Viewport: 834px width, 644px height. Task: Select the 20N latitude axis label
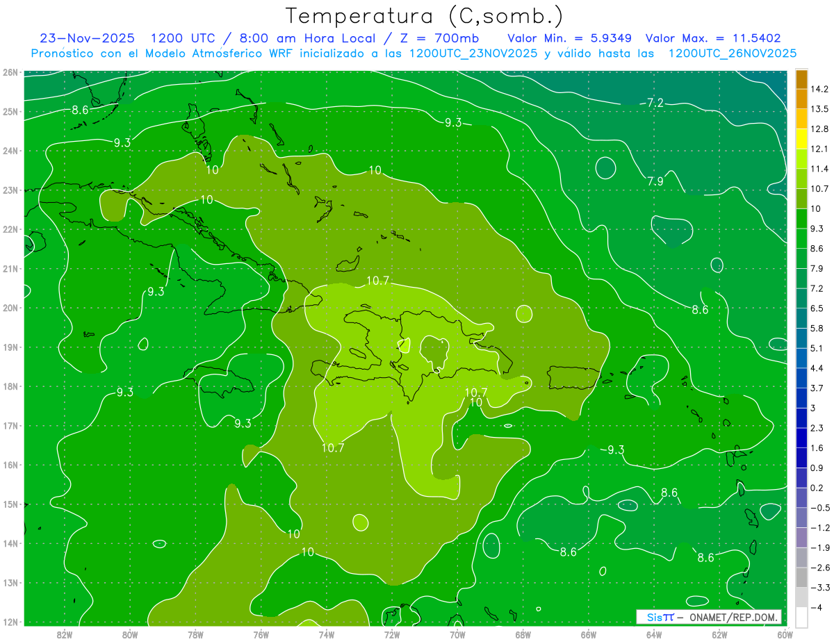(10, 308)
